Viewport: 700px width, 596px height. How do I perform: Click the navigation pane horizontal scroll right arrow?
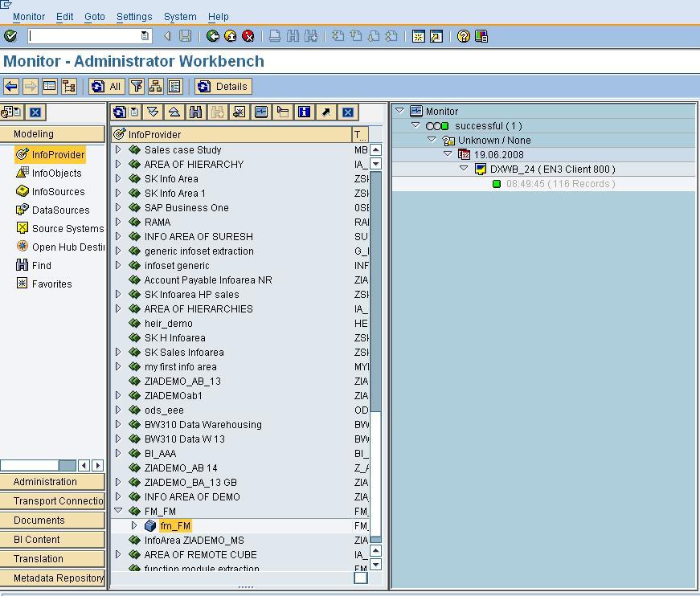point(98,465)
